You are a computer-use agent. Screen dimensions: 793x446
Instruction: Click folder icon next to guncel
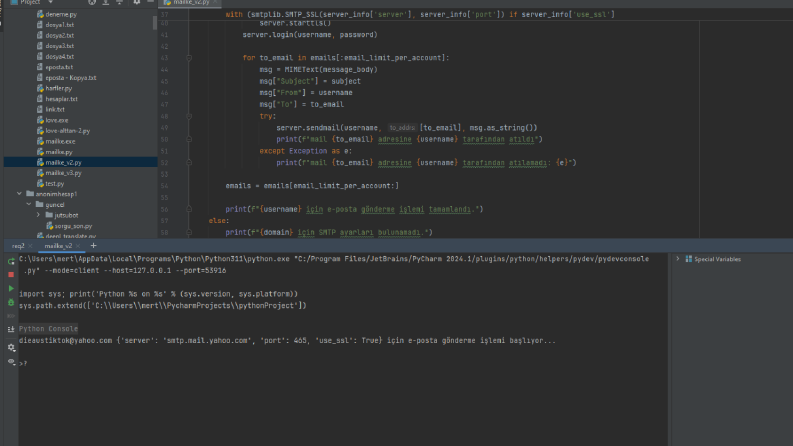point(39,204)
